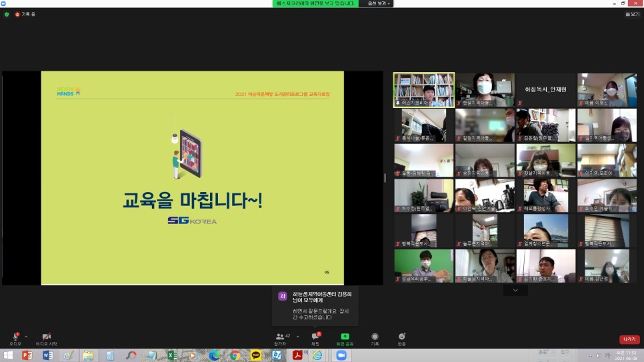
Task: Click the chat message popup from 하늘샘지역아동센터
Action: tap(315, 306)
